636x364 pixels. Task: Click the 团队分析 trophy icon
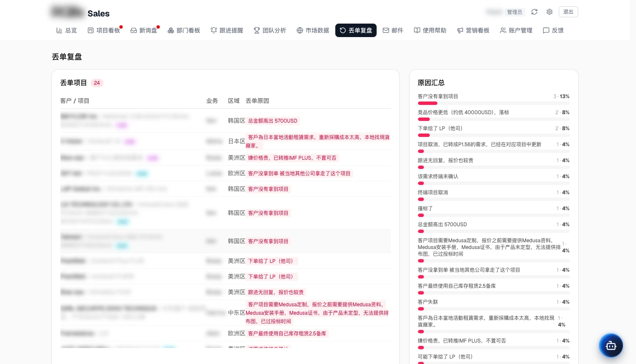click(x=257, y=30)
